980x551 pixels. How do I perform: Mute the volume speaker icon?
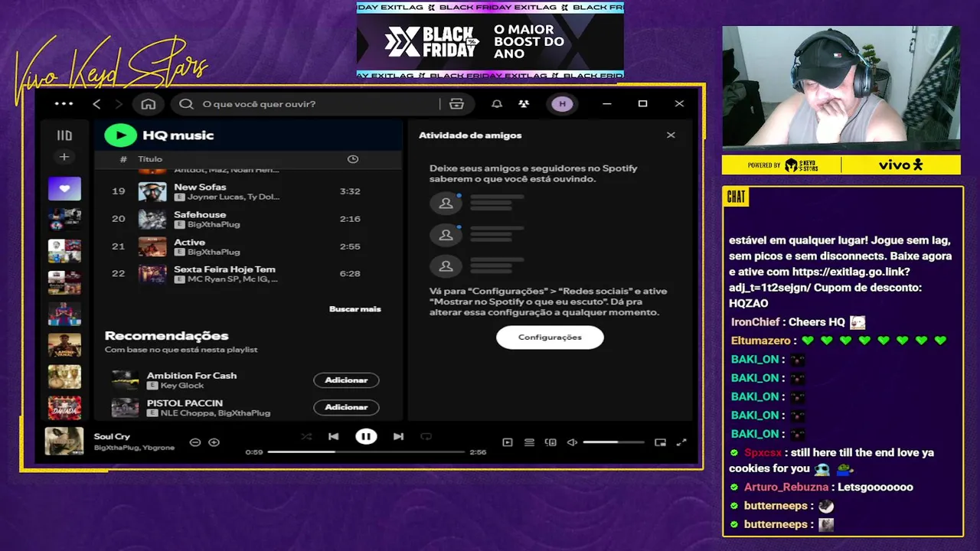(x=572, y=442)
